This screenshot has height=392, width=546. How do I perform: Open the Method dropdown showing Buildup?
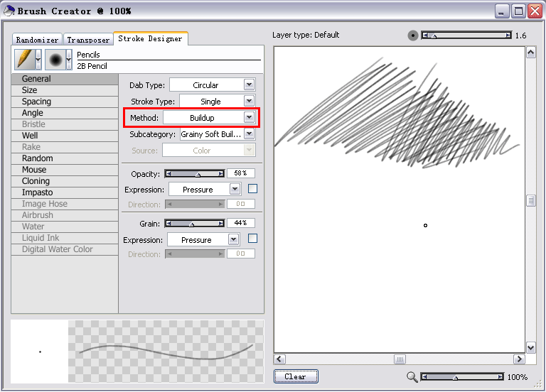click(249, 117)
